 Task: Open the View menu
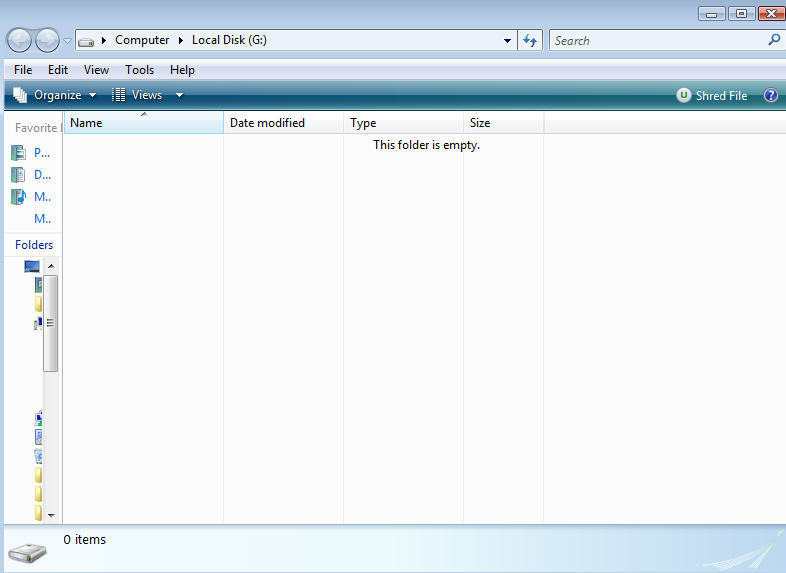pos(96,70)
